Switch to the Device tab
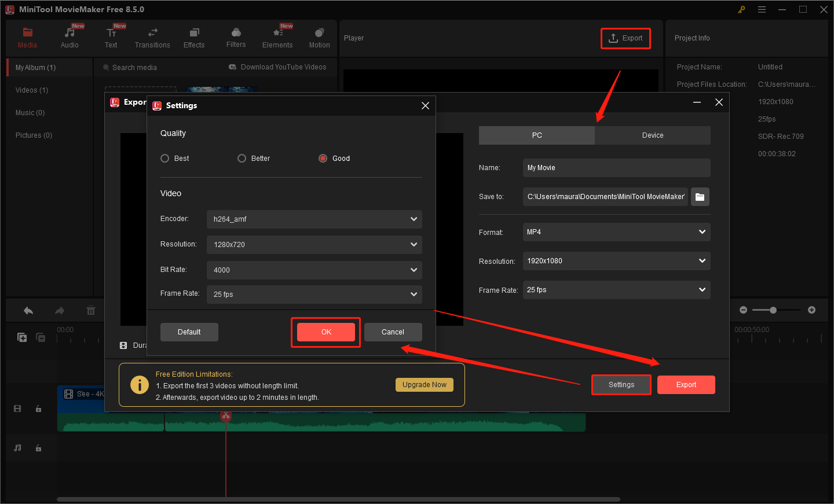 pos(652,135)
